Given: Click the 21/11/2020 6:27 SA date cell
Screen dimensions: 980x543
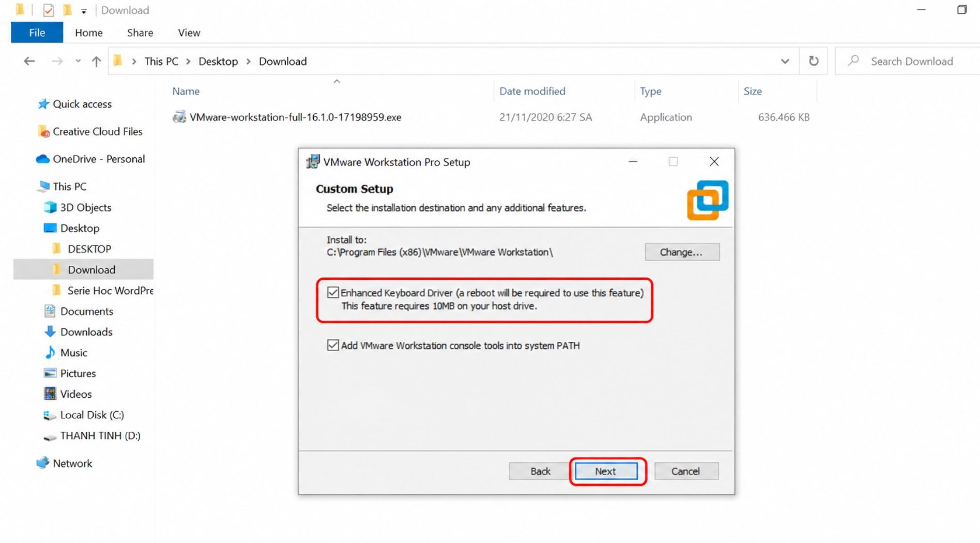Looking at the screenshot, I should [x=545, y=117].
